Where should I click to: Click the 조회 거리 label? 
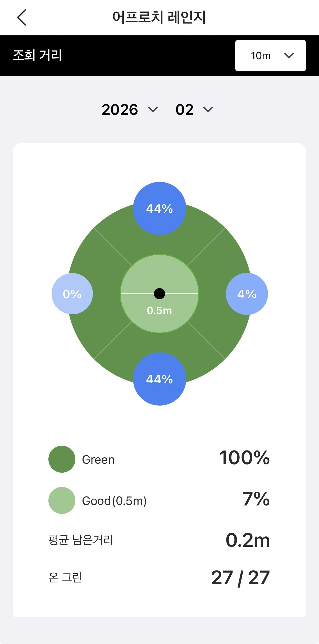(x=38, y=56)
